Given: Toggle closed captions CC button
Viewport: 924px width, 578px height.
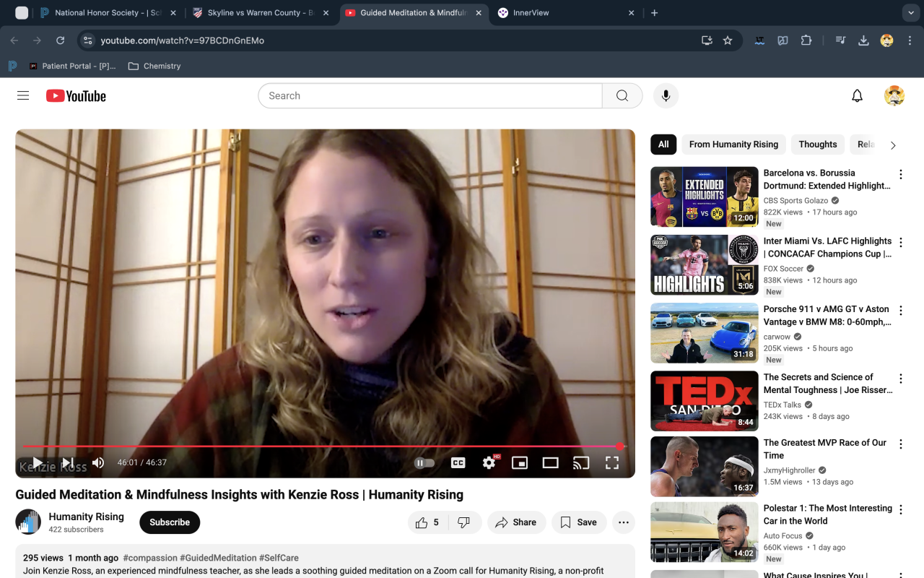Looking at the screenshot, I should coord(458,462).
